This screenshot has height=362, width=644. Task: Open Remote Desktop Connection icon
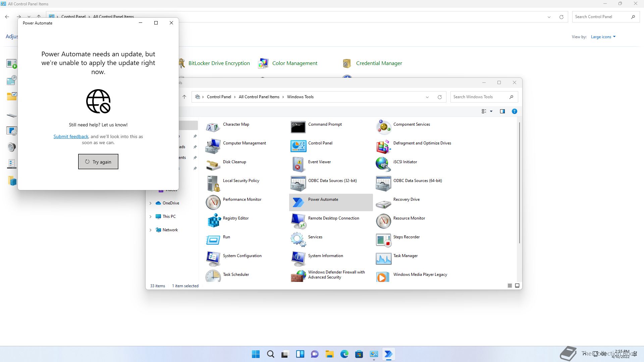click(x=298, y=221)
